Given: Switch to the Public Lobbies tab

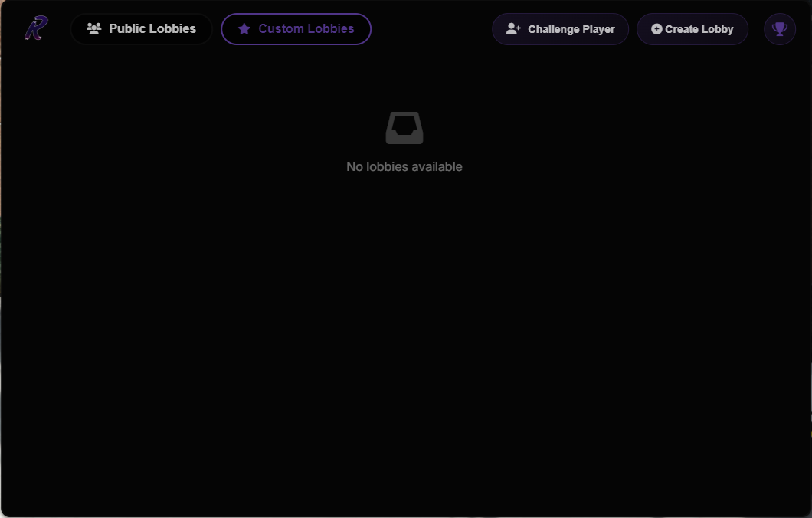Looking at the screenshot, I should pyautogui.click(x=142, y=29).
